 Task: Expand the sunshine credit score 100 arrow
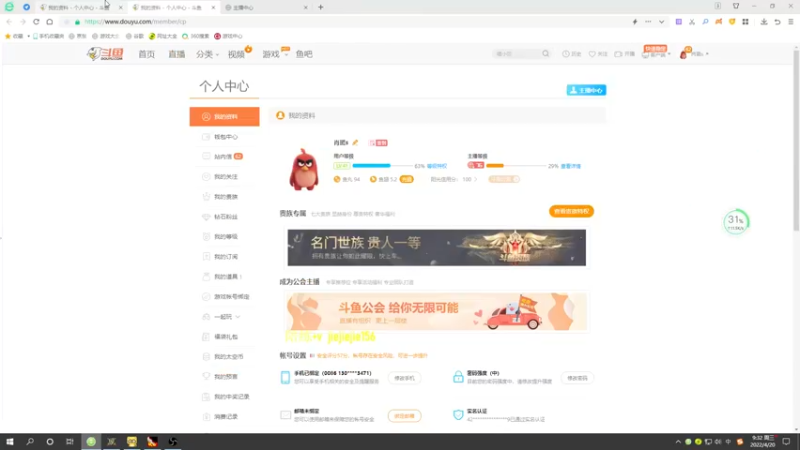tap(476, 180)
